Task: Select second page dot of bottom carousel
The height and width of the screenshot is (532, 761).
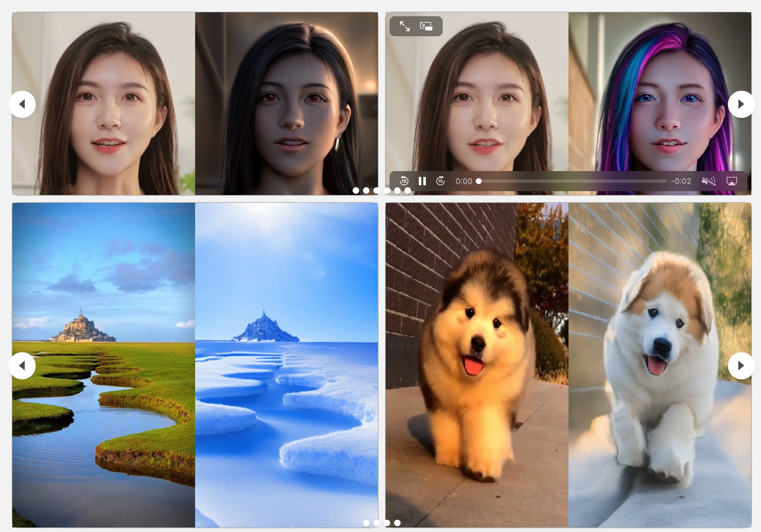Action: pyautogui.click(x=377, y=523)
